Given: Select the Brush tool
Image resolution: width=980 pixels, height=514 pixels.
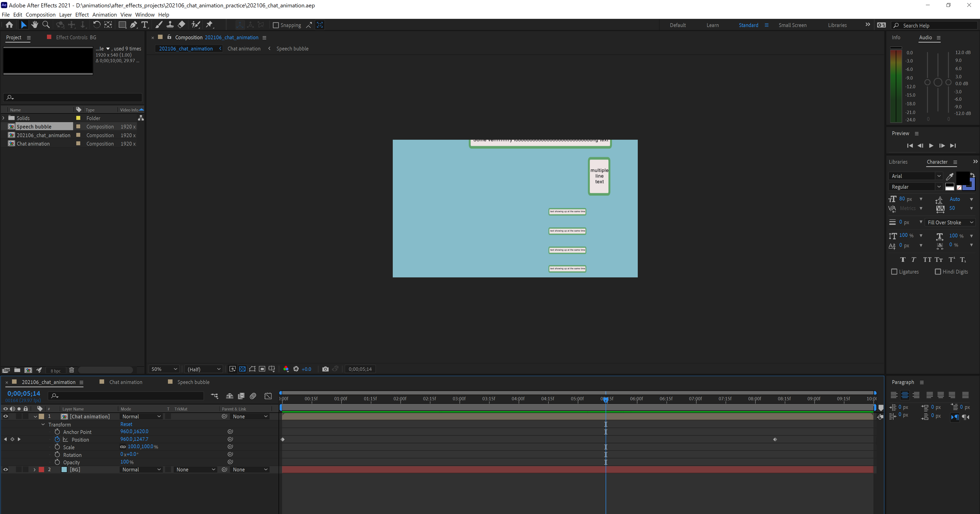Looking at the screenshot, I should tap(159, 25).
